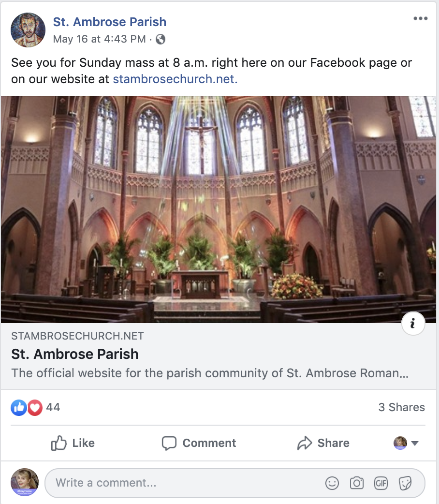This screenshot has width=439, height=504.
Task: Open the post options three-dot menu
Action: [x=420, y=19]
